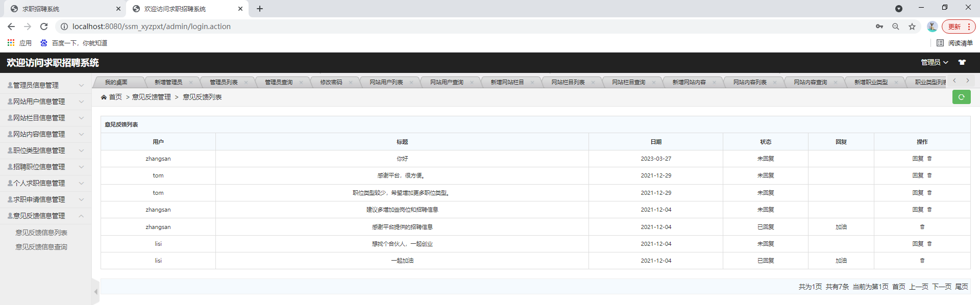Switch to the 管理员查询 tab
Screen dimensions: 980x305
tap(279, 82)
